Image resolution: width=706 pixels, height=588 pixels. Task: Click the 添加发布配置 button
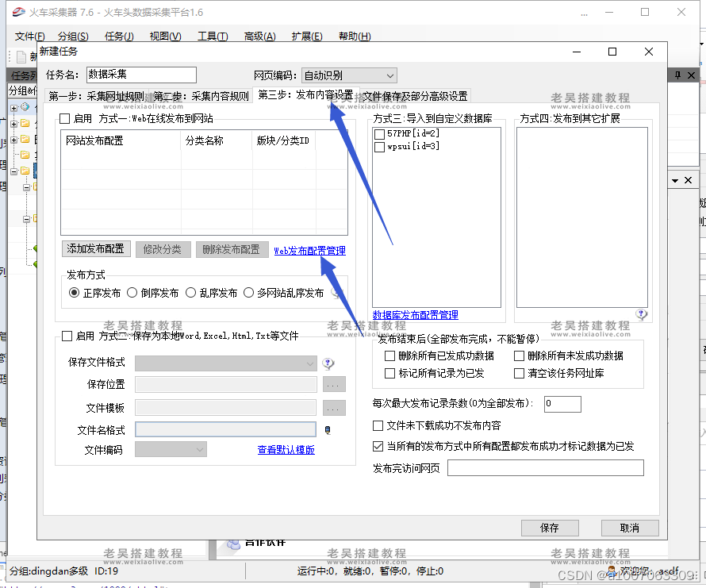tap(96, 248)
